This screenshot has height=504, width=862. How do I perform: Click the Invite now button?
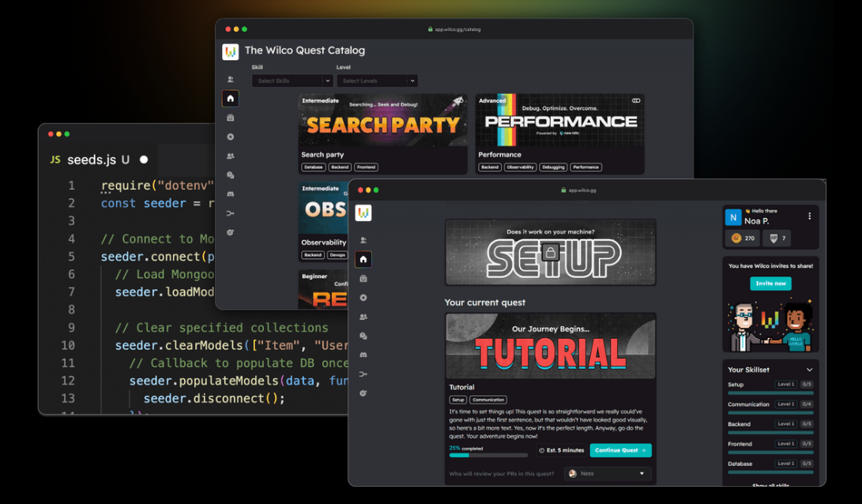tap(770, 284)
